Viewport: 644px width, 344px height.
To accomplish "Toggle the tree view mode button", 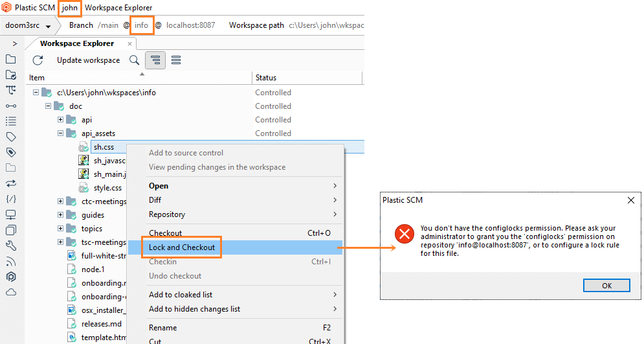I will click(155, 60).
